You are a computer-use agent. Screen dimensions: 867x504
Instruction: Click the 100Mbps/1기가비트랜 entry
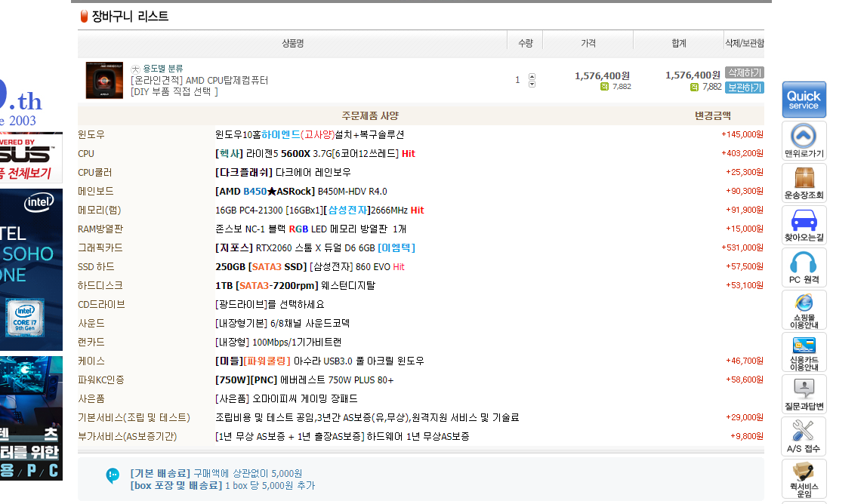point(278,342)
